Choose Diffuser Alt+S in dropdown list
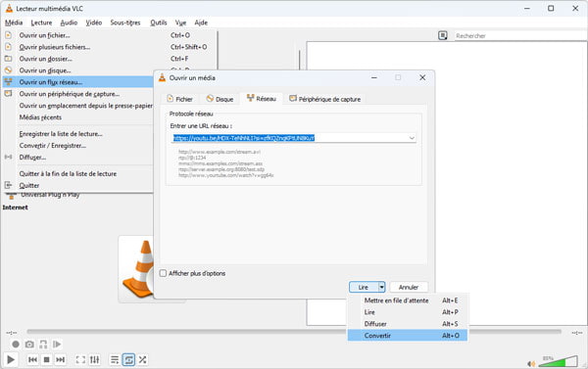The width and height of the screenshot is (588, 369). tap(408, 324)
